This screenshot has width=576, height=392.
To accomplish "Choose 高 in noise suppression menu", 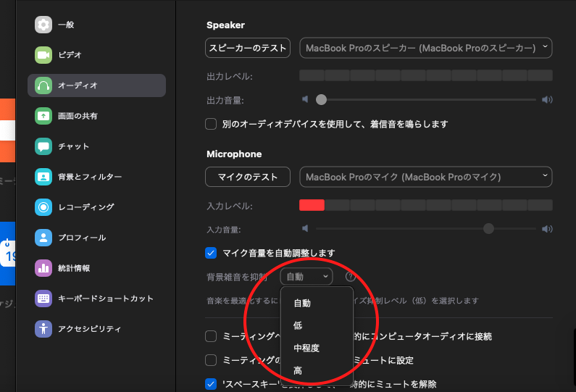I will pos(298,371).
